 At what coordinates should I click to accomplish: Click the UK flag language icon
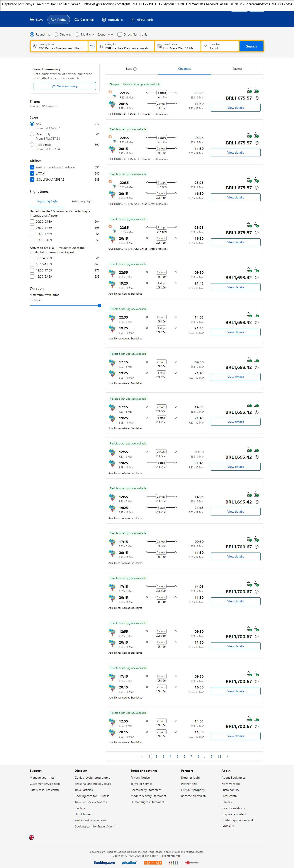(32, 837)
